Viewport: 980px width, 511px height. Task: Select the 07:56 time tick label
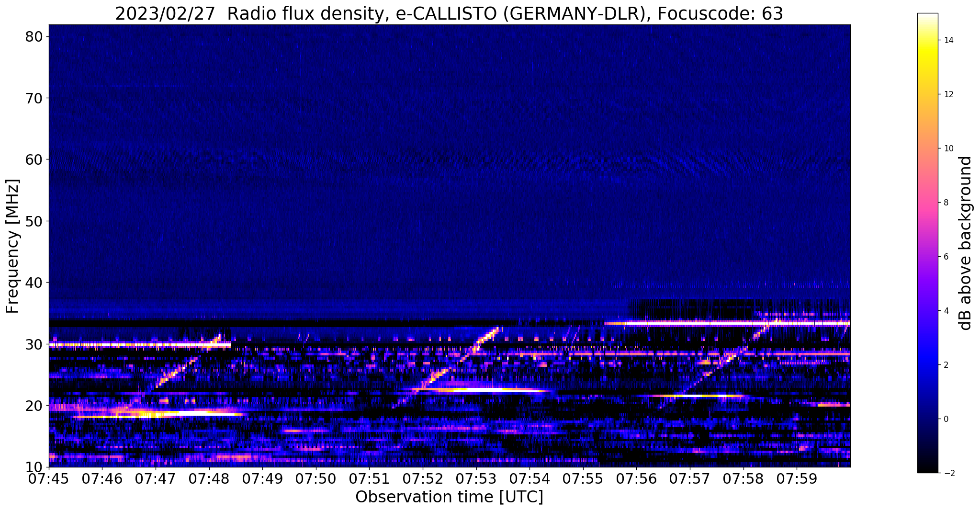636,478
